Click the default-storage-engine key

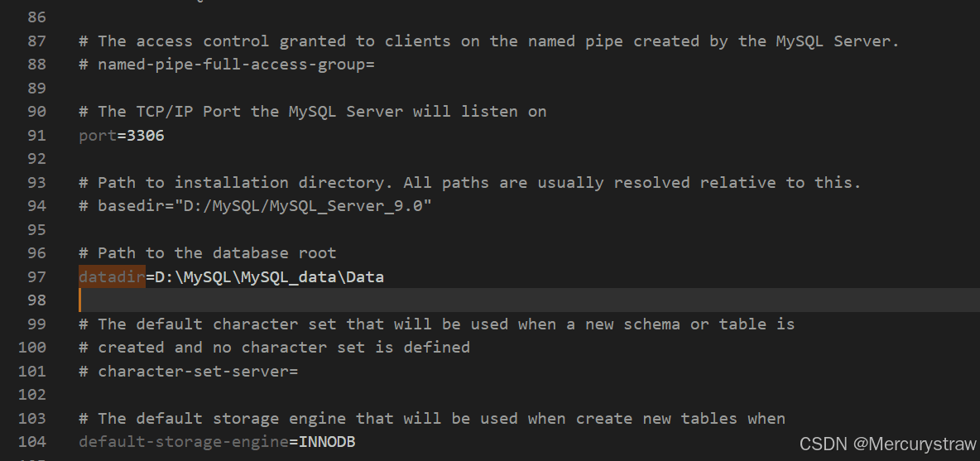[184, 442]
